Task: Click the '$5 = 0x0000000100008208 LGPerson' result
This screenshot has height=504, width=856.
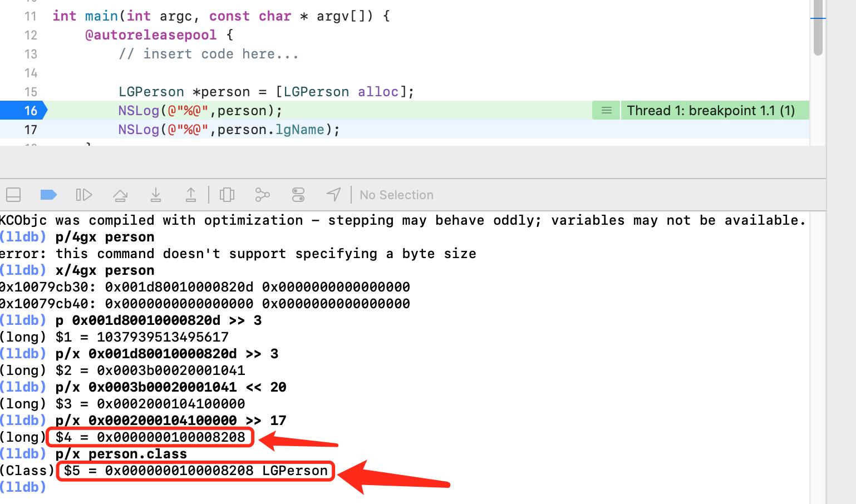Action: tap(195, 471)
